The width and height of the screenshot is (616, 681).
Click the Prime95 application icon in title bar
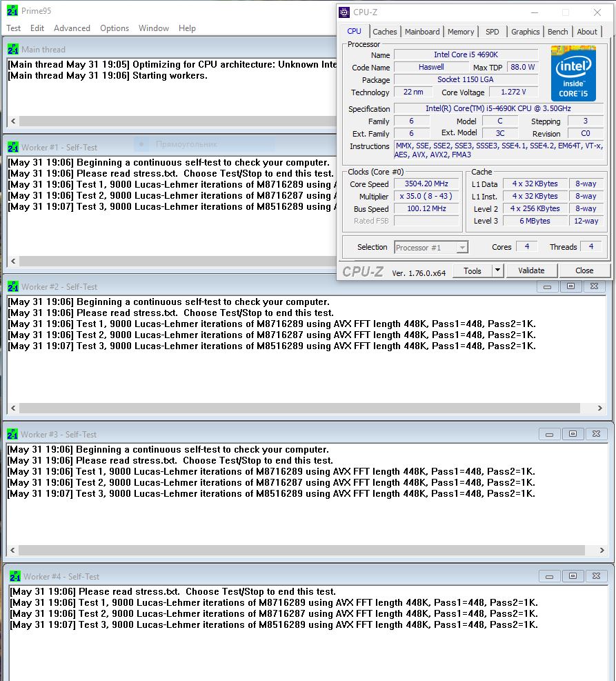[12, 10]
